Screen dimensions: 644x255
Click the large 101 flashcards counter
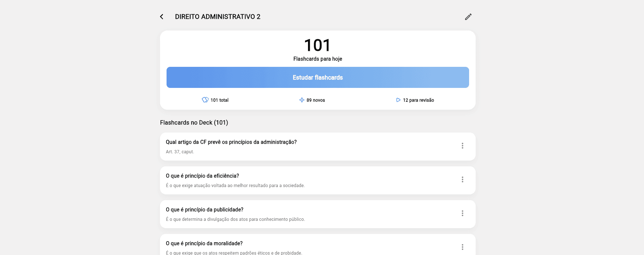pos(317,45)
